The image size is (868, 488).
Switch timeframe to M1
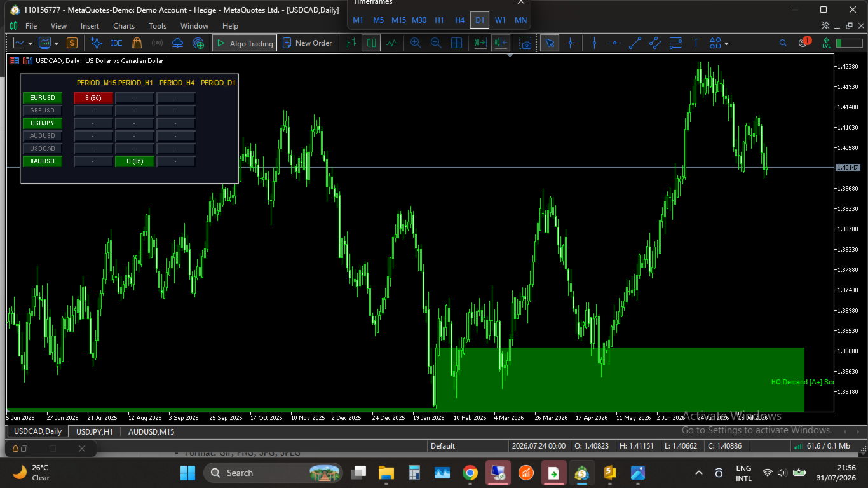pyautogui.click(x=358, y=20)
